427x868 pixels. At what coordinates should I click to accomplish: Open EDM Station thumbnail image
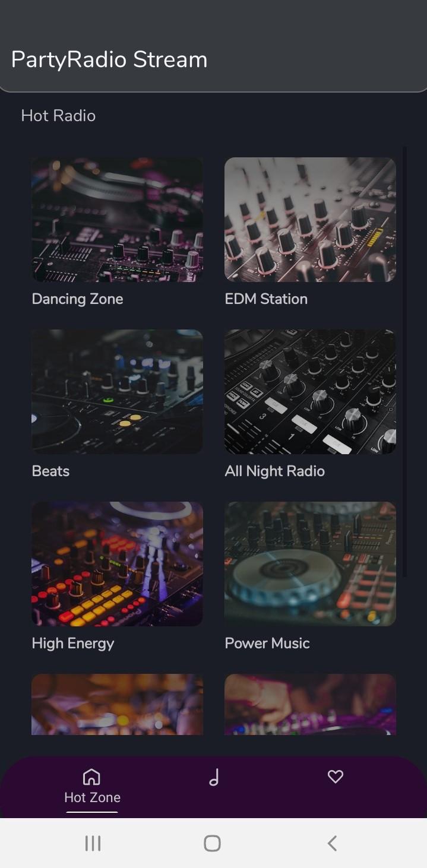click(310, 220)
